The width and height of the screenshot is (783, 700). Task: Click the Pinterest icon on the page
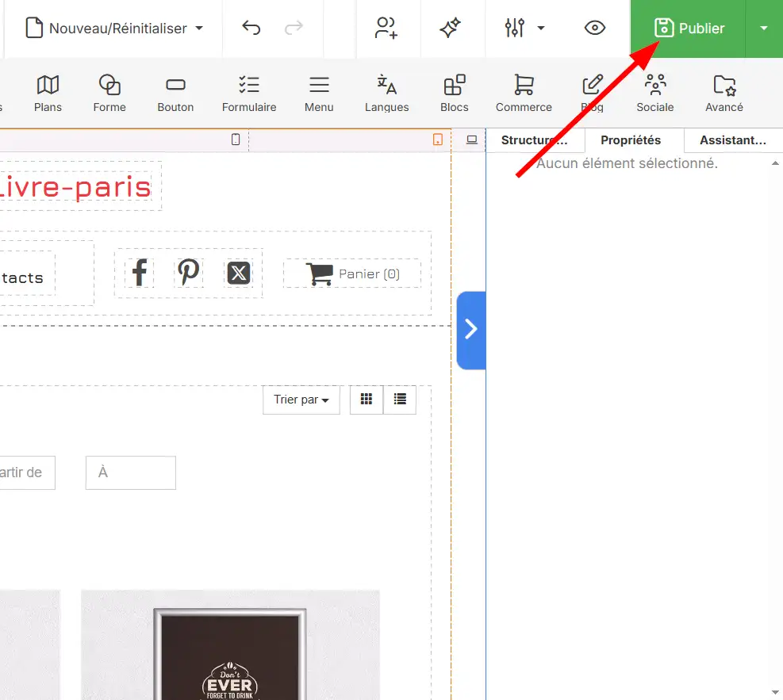click(x=188, y=273)
